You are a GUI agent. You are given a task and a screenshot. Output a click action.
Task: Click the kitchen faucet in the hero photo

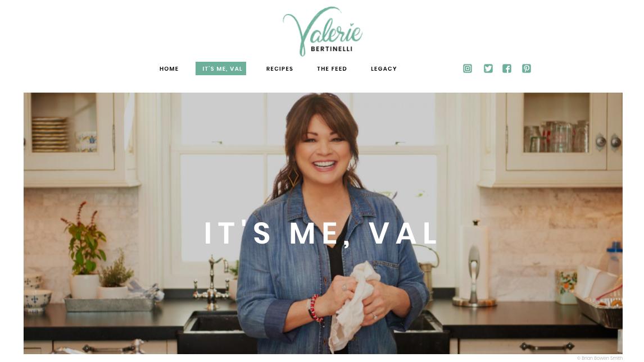pyautogui.click(x=212, y=282)
